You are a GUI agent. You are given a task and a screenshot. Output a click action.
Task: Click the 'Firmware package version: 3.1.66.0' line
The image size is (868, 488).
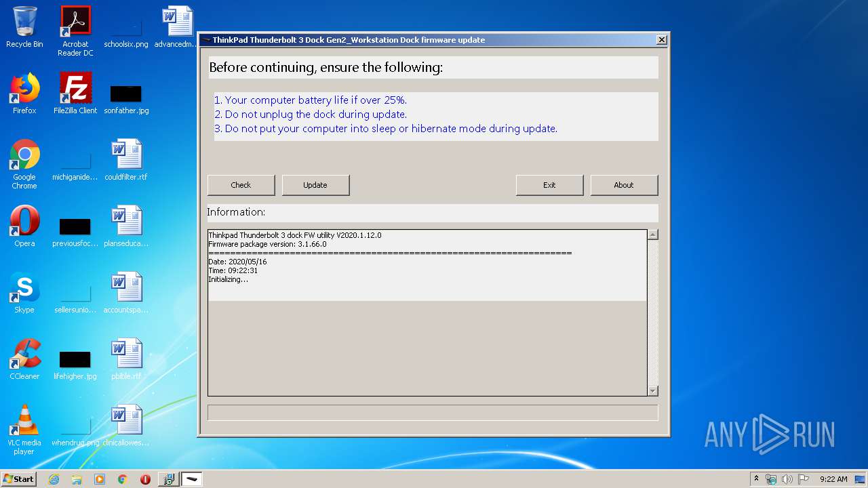pyautogui.click(x=267, y=244)
